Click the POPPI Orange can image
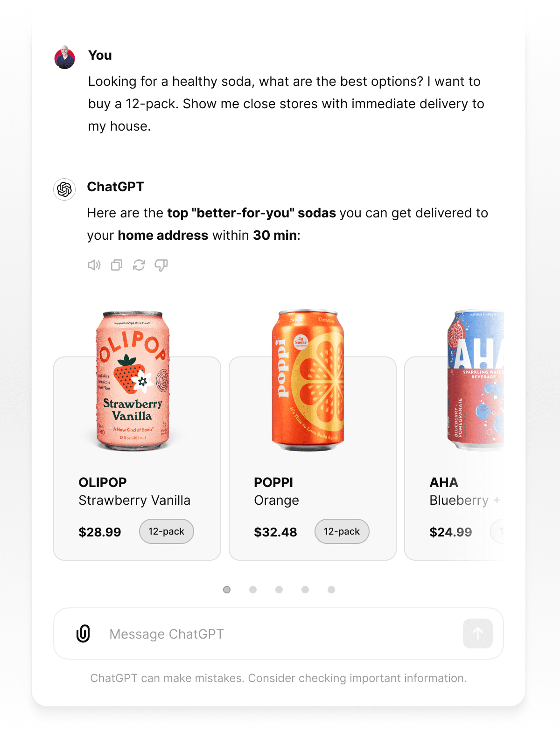Image resolution: width=560 pixels, height=738 pixels. tap(308, 381)
